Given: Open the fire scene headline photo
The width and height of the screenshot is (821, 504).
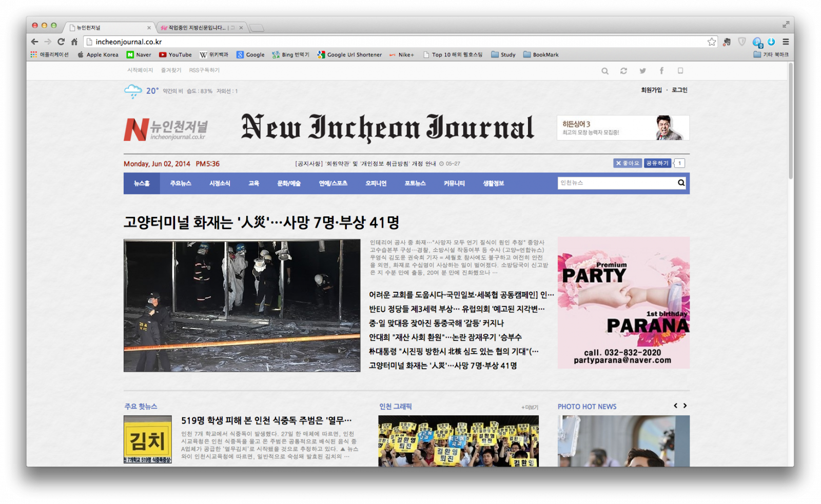Looking at the screenshot, I should click(x=242, y=306).
